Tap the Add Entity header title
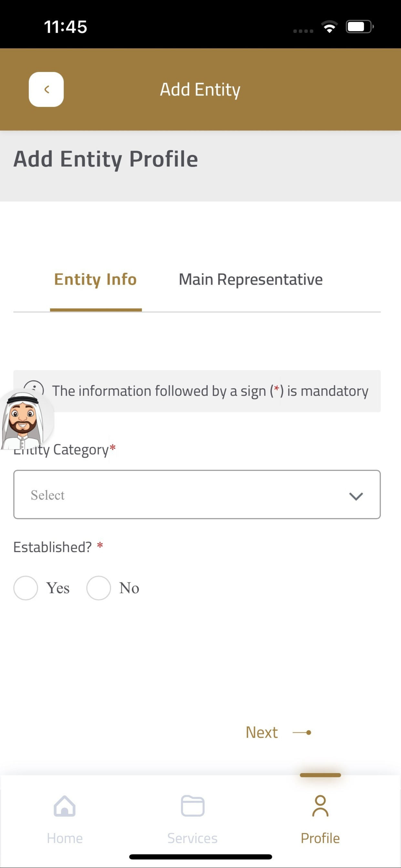 [200, 90]
